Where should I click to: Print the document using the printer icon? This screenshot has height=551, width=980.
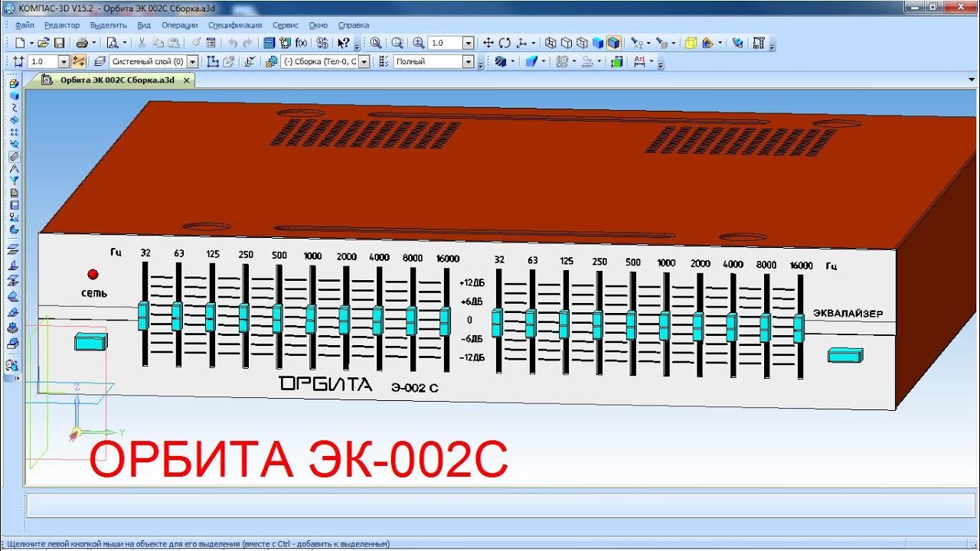click(82, 43)
